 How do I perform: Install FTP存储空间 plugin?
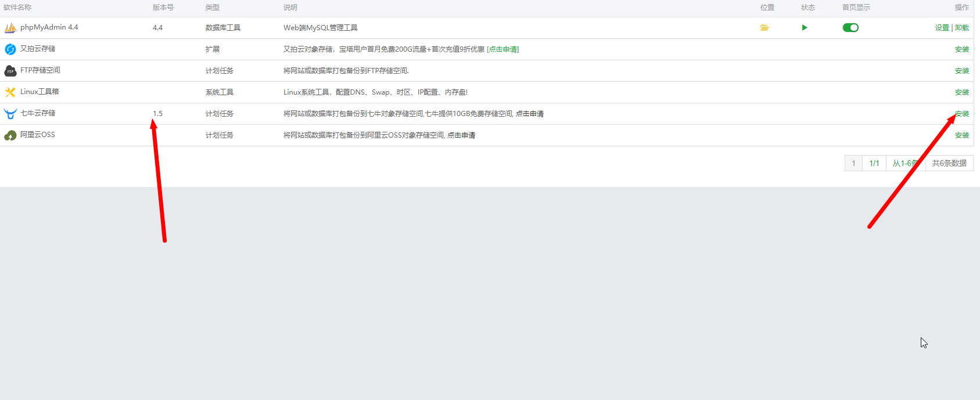pyautogui.click(x=962, y=71)
